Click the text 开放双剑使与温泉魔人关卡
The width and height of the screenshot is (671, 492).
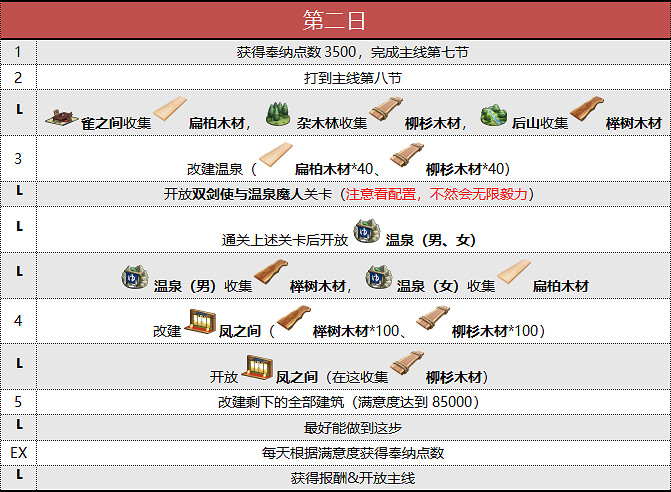click(x=248, y=194)
